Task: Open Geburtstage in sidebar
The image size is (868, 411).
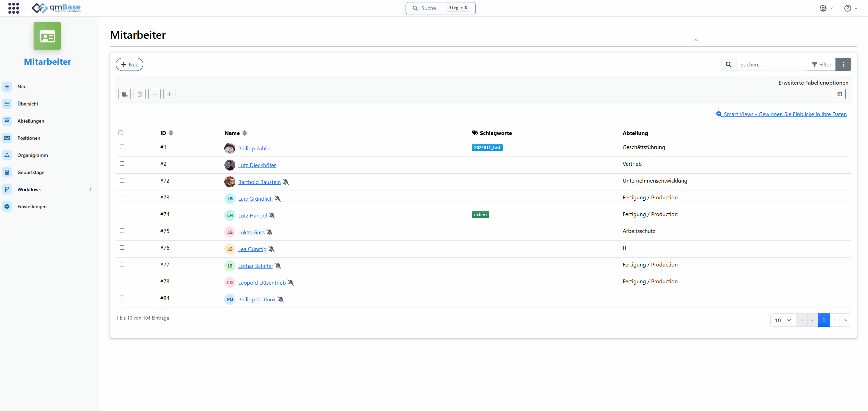Action: [x=31, y=172]
